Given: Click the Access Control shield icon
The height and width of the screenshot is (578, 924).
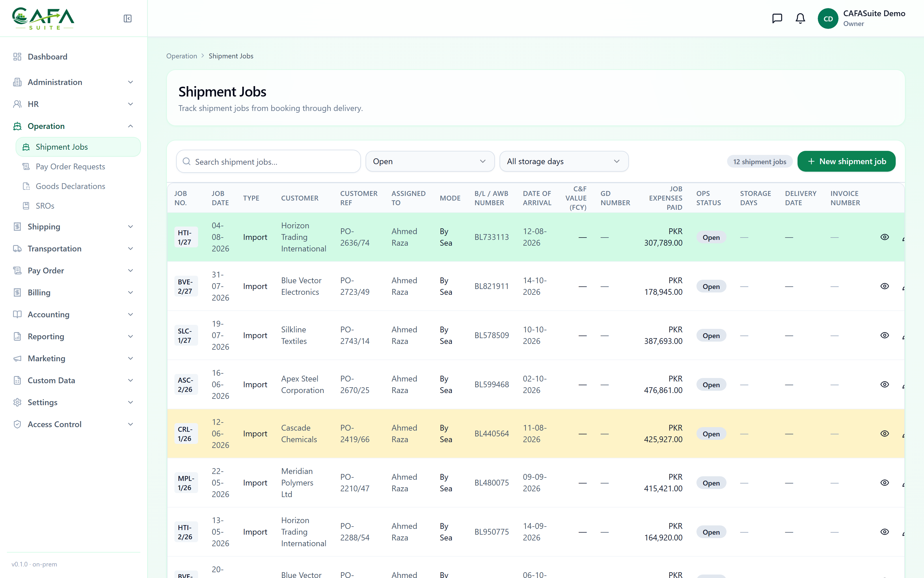Looking at the screenshot, I should point(17,424).
